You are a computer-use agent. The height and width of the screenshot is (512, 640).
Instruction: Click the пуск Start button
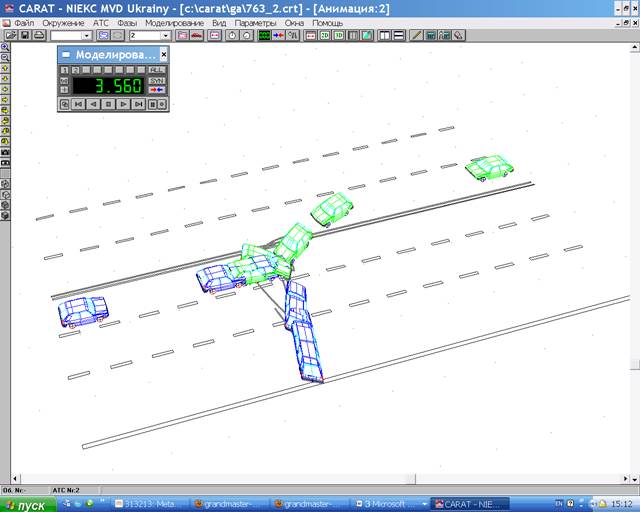coord(27,504)
